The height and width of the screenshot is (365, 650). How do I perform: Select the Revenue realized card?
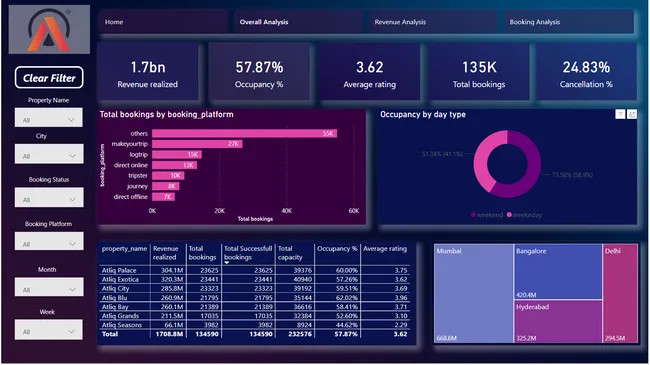point(148,72)
